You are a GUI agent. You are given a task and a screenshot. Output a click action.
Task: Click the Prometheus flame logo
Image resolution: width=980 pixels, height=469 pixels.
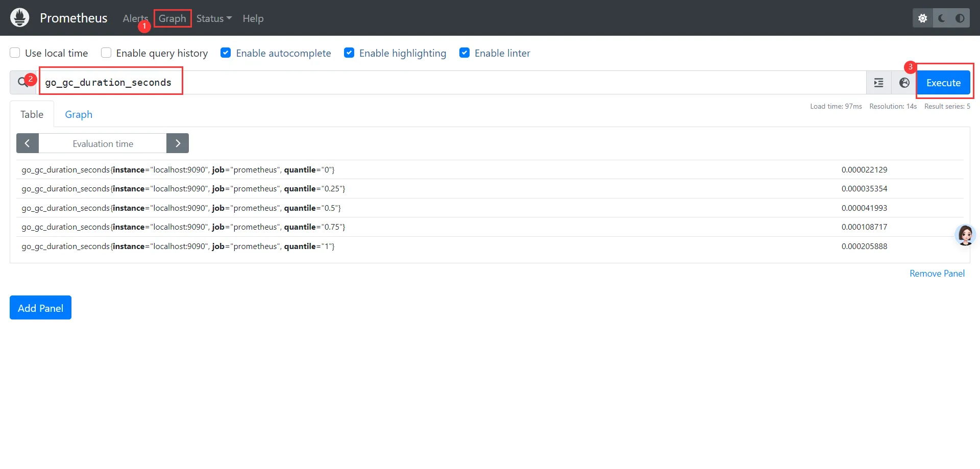point(20,18)
